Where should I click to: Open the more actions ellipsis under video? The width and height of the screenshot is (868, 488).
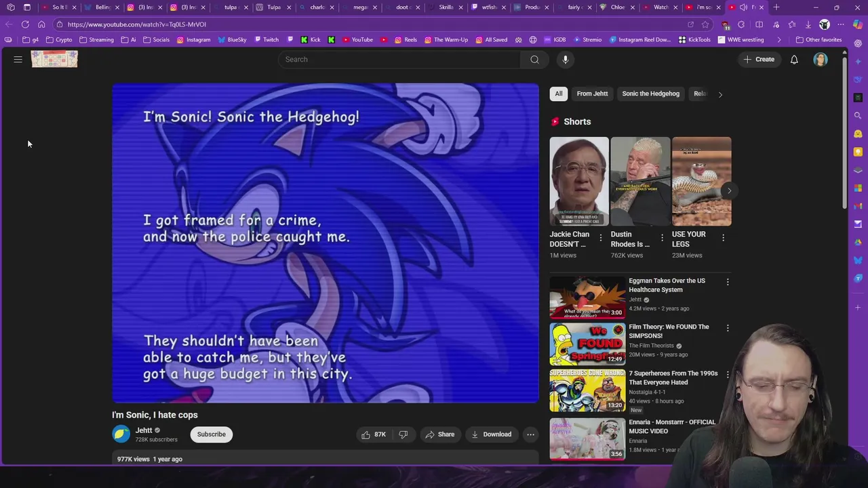click(531, 434)
